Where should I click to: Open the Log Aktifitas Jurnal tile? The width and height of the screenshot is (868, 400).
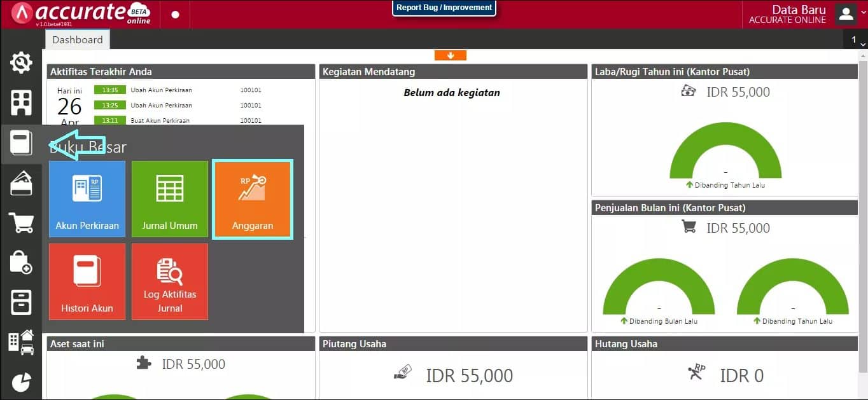(170, 282)
